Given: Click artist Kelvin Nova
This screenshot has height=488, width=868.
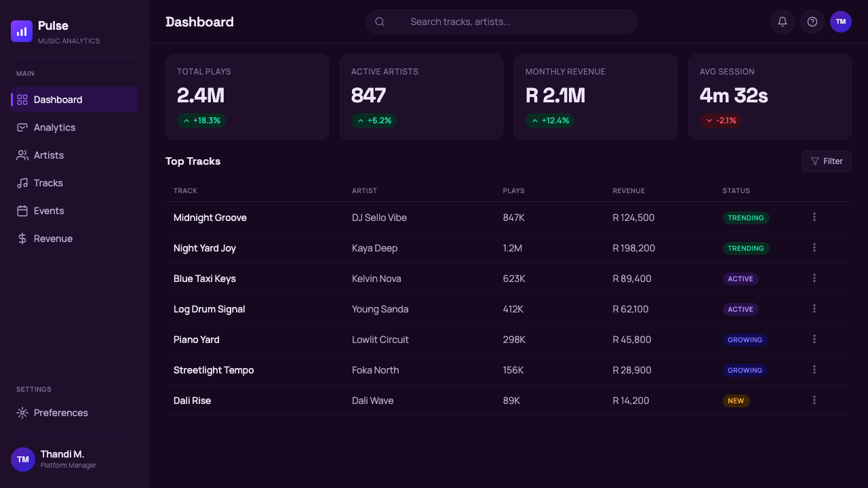Looking at the screenshot, I should 376,279.
